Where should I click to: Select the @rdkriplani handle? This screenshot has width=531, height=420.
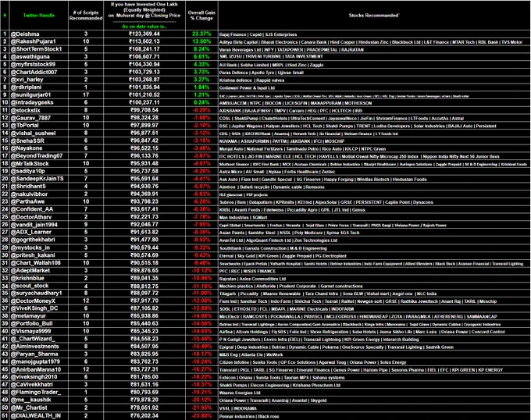[x=26, y=87]
